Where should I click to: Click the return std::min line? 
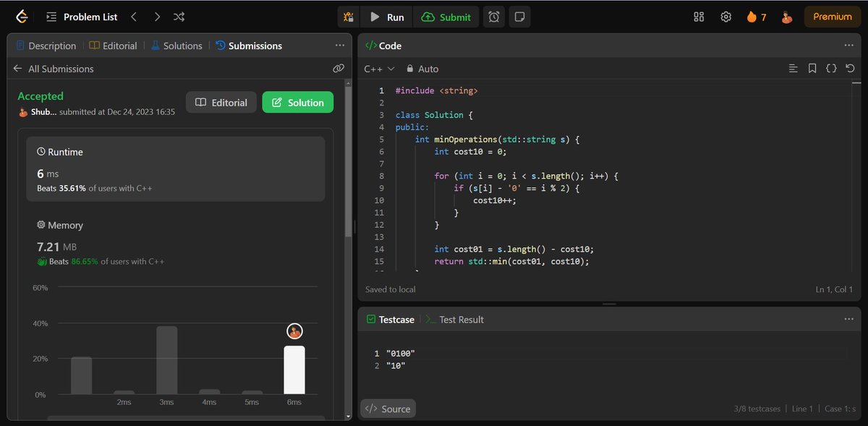511,261
